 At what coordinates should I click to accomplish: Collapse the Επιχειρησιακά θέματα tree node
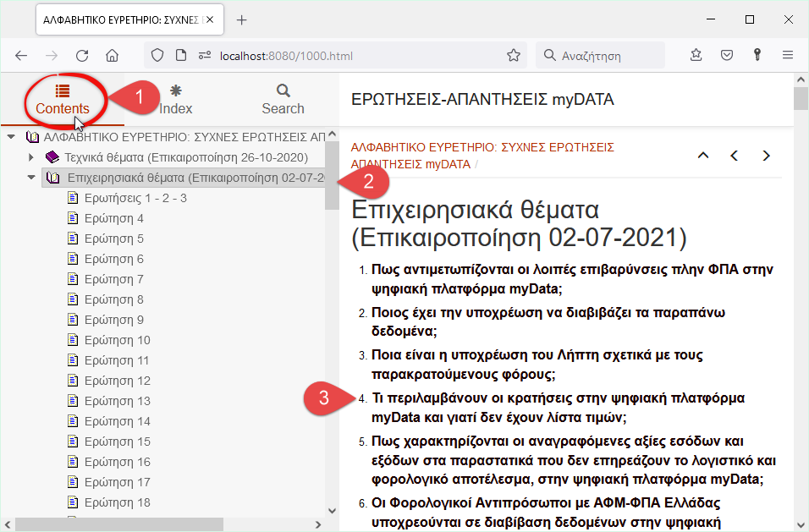[31, 178]
